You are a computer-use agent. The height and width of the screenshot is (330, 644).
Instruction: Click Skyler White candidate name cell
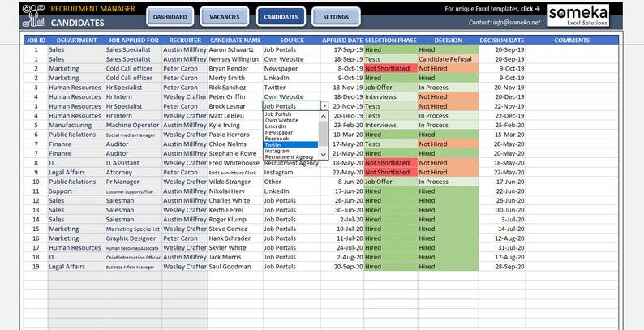pos(235,248)
